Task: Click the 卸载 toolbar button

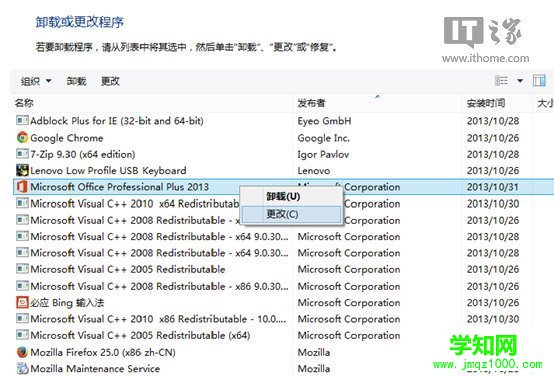Action: 76,81
